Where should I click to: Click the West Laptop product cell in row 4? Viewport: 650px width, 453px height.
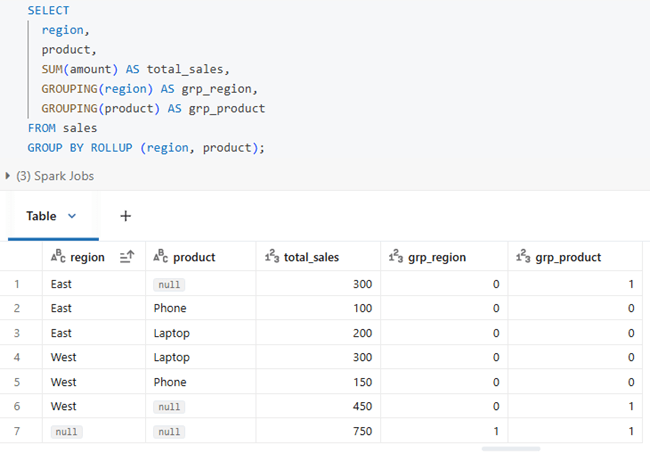point(171,357)
